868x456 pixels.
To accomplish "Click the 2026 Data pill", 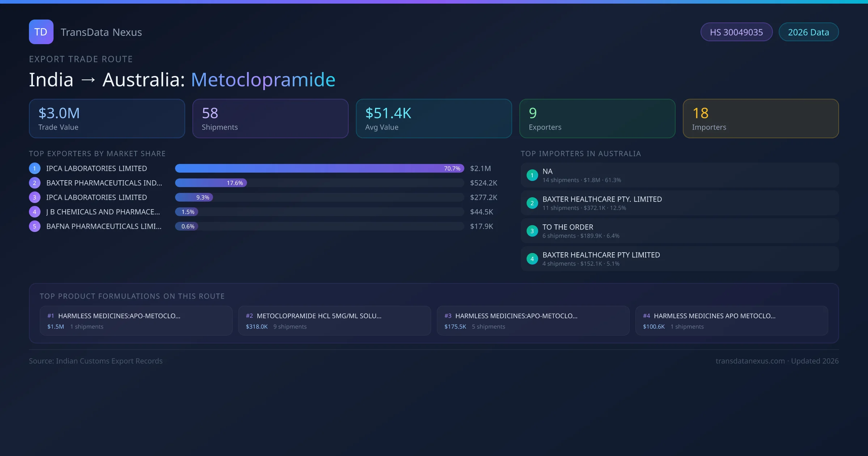I will [808, 32].
